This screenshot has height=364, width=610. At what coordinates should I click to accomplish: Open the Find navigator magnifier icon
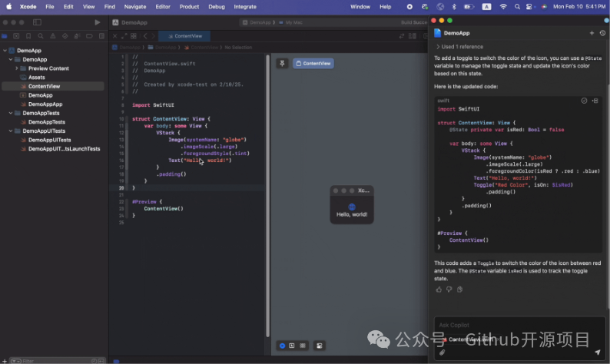[x=41, y=36]
